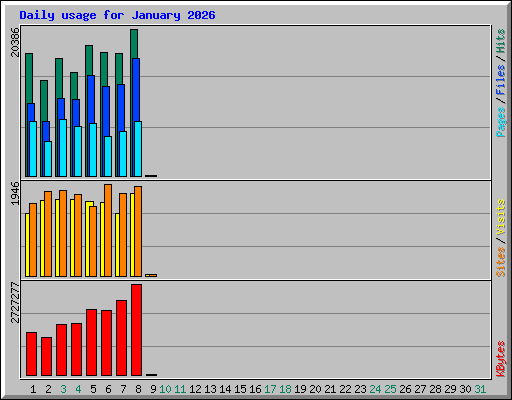
Task: Click the red 'KBytes' legend label
Action: click(x=500, y=359)
